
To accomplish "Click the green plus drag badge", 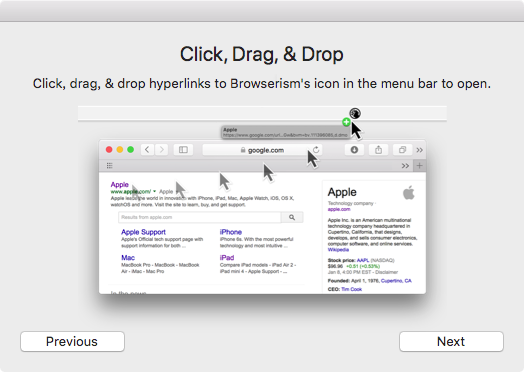I will tap(346, 122).
